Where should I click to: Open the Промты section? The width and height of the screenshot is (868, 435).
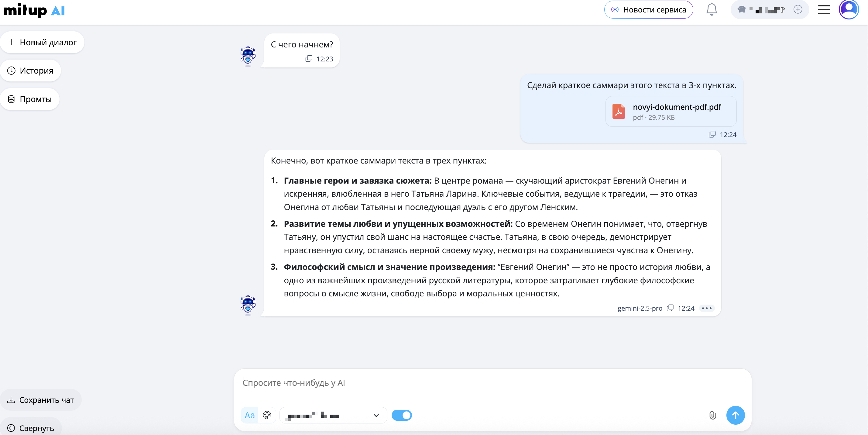point(30,99)
